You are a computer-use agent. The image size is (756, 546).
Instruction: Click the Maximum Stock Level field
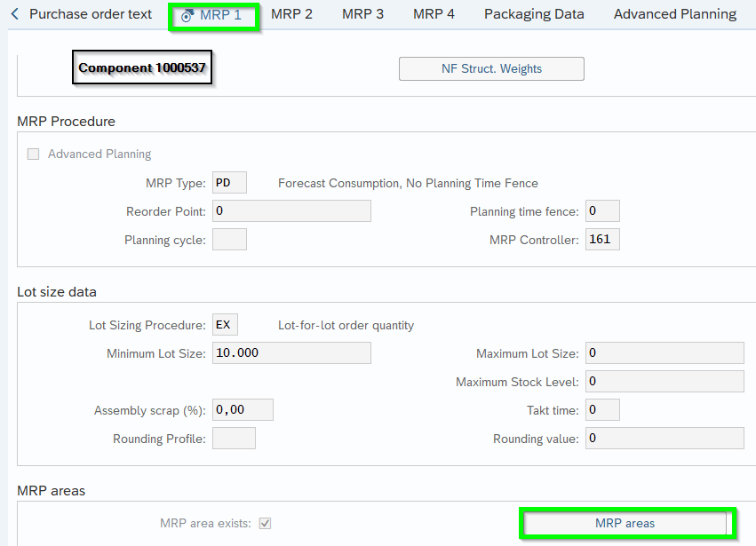[x=664, y=382]
